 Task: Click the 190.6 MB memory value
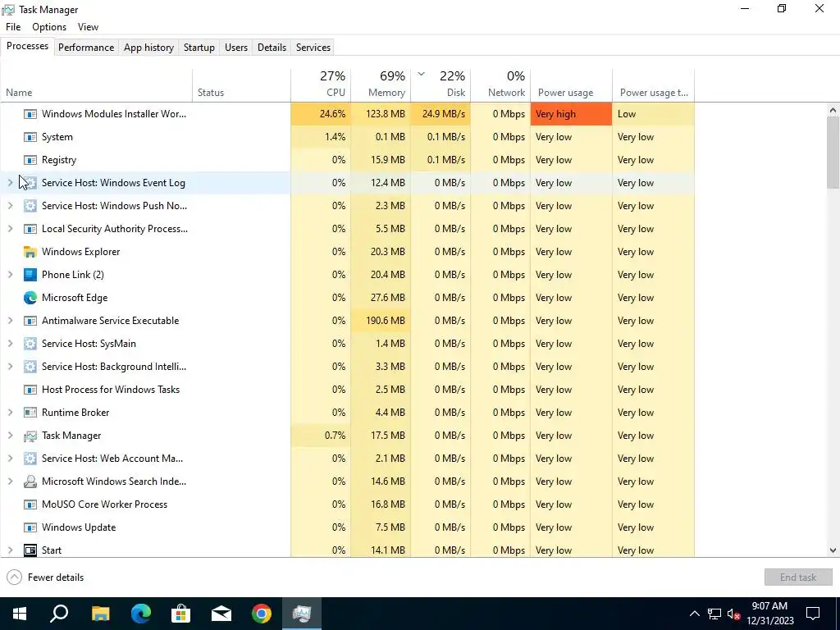[x=381, y=321]
